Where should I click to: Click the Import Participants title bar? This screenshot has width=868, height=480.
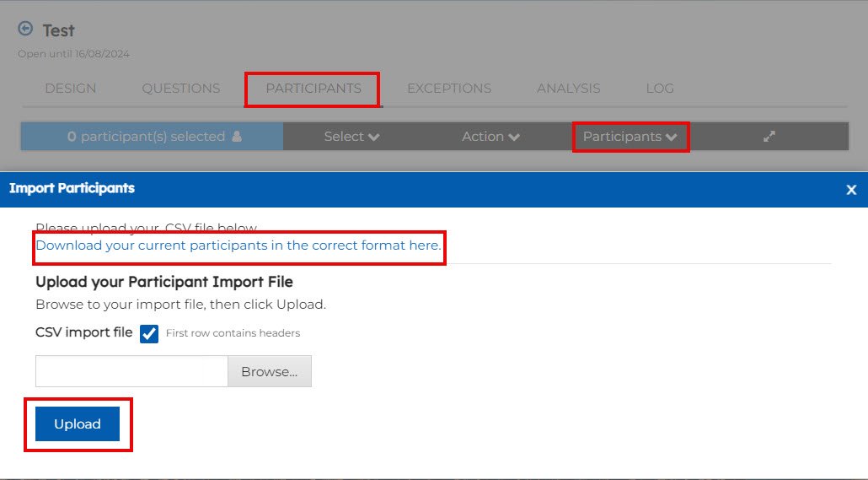(421, 189)
